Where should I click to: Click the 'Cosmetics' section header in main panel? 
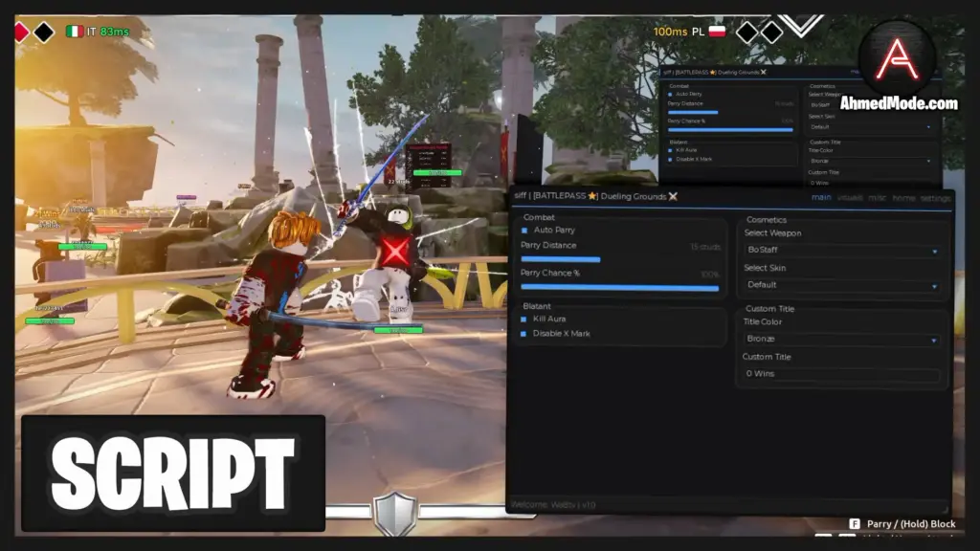pos(767,220)
